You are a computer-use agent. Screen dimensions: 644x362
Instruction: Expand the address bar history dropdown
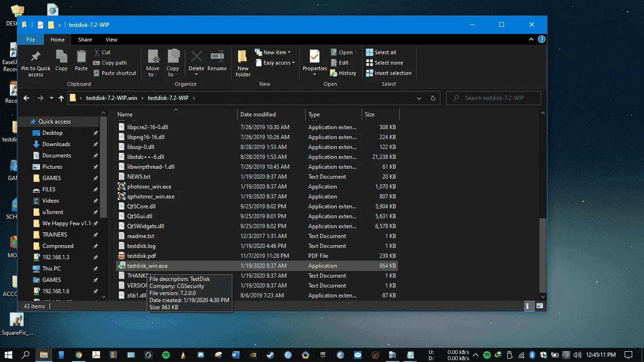(x=419, y=98)
